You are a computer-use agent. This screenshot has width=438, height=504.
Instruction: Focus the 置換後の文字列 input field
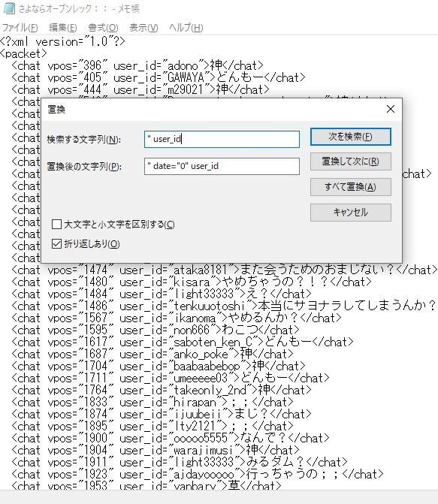pos(222,166)
